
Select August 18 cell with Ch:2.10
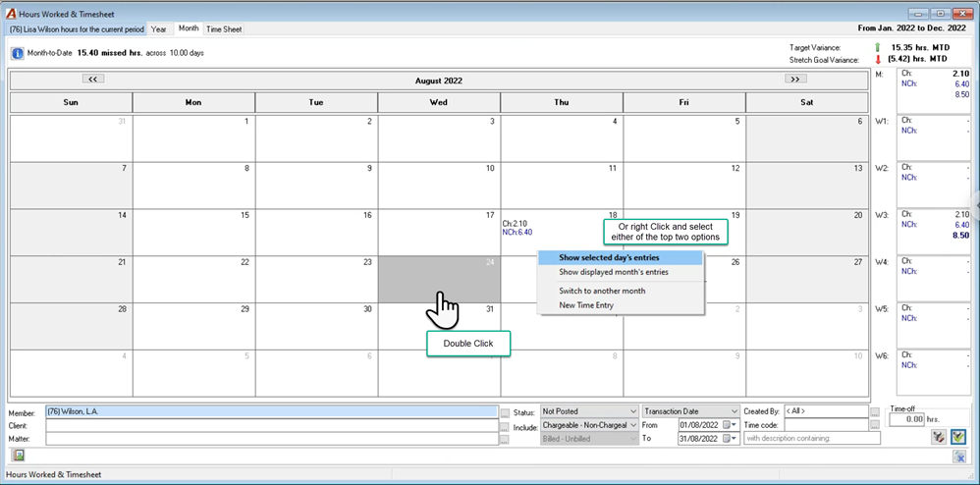coord(562,233)
